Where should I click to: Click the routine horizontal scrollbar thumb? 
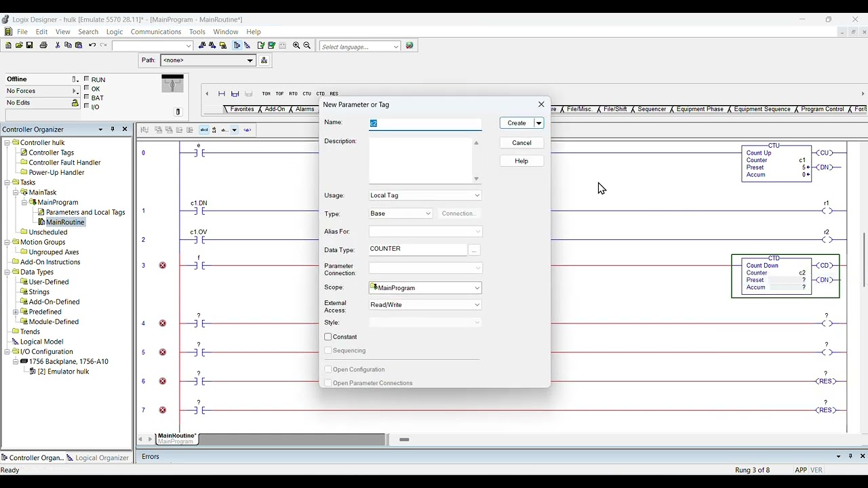tap(404, 440)
